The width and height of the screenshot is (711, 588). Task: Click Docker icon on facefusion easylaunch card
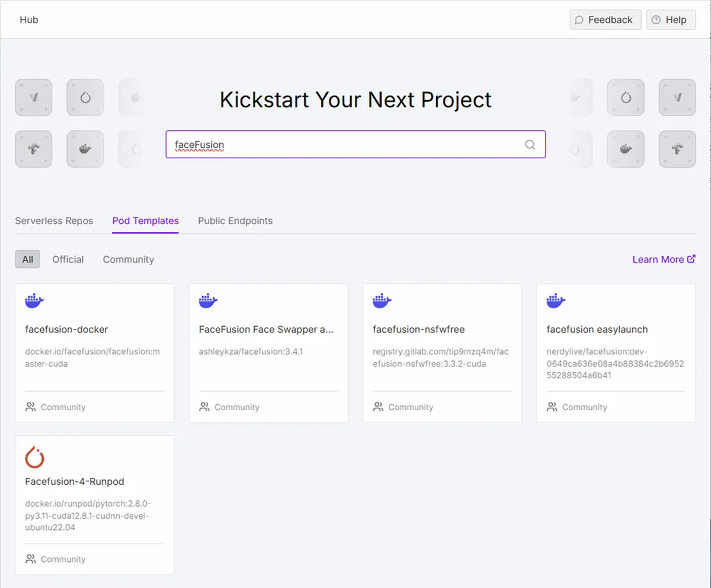click(x=556, y=301)
